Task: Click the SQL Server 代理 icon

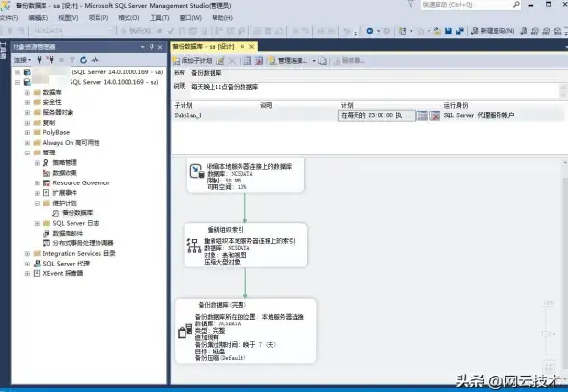Action: click(37, 264)
